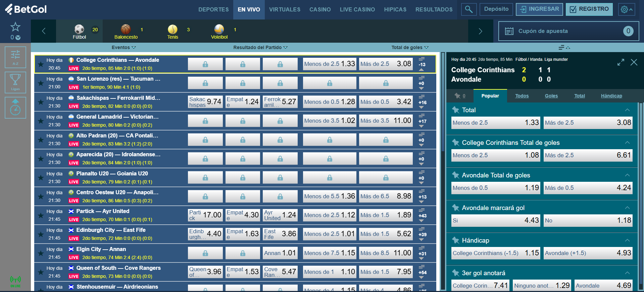The height and width of the screenshot is (292, 644).
Task: Favorite the Sakachispas — Ferrokarril match
Action: [x=41, y=102]
